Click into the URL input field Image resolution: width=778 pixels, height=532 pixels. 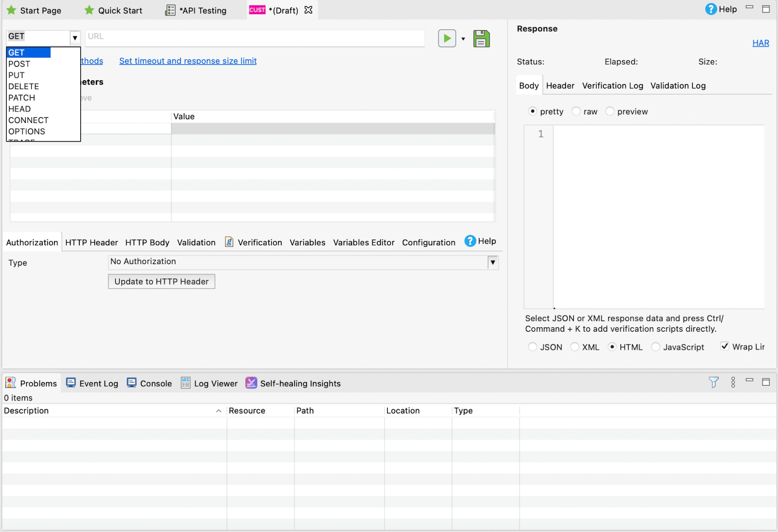255,37
